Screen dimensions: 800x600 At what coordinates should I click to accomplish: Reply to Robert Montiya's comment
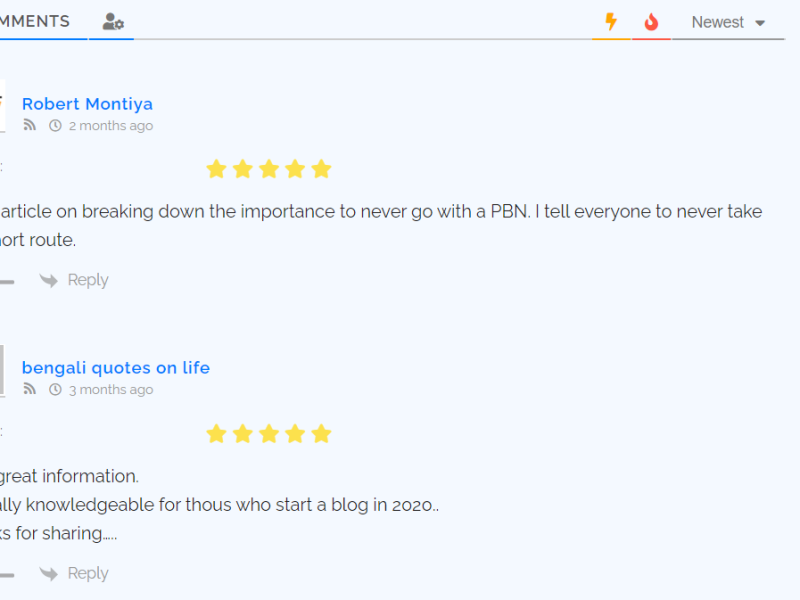coord(87,280)
